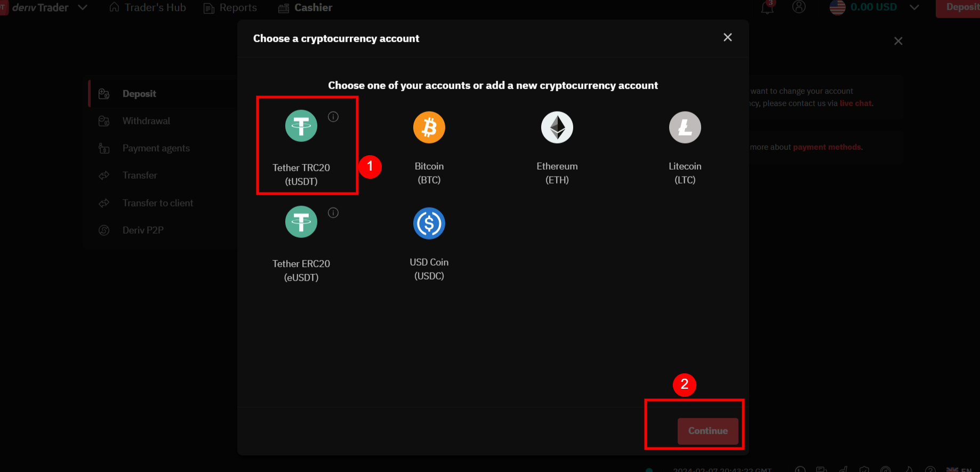980x472 pixels.
Task: Open the notifications bell icon
Action: (767, 7)
